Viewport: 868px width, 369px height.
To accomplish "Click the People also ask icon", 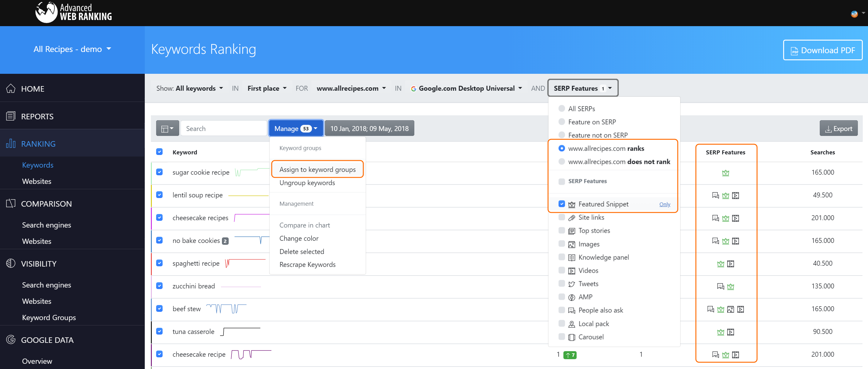I will pos(571,310).
